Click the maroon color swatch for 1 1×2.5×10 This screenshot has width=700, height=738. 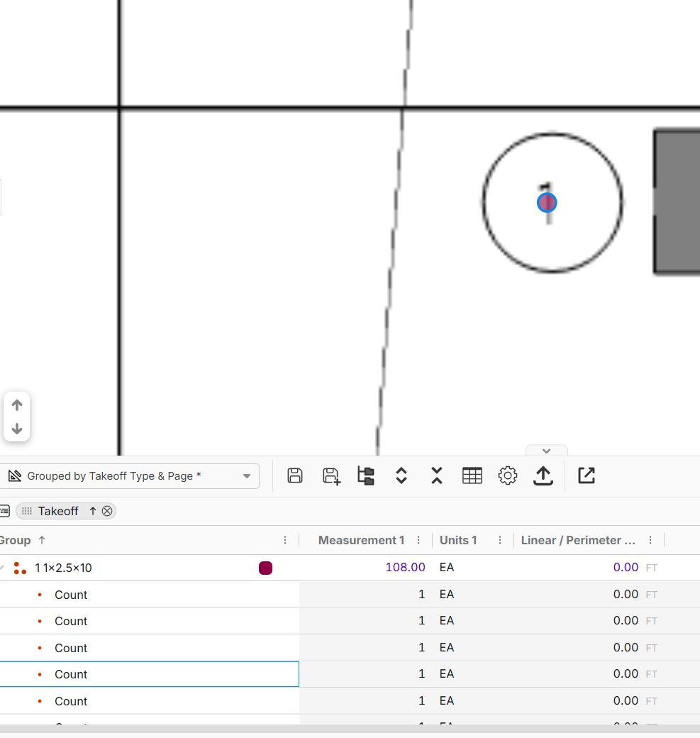[265, 568]
